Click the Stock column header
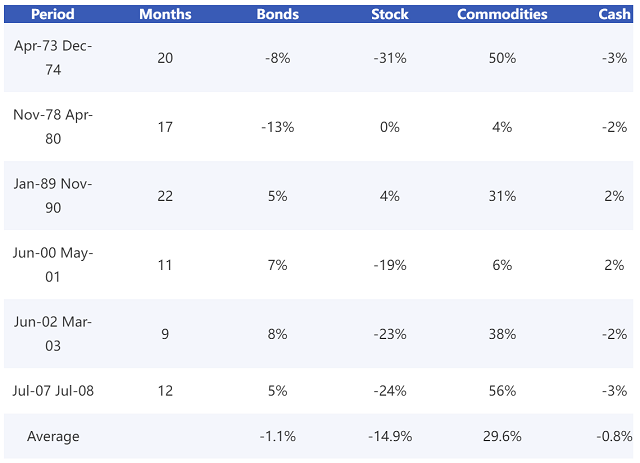Image resolution: width=640 pixels, height=463 pixels. click(x=389, y=15)
